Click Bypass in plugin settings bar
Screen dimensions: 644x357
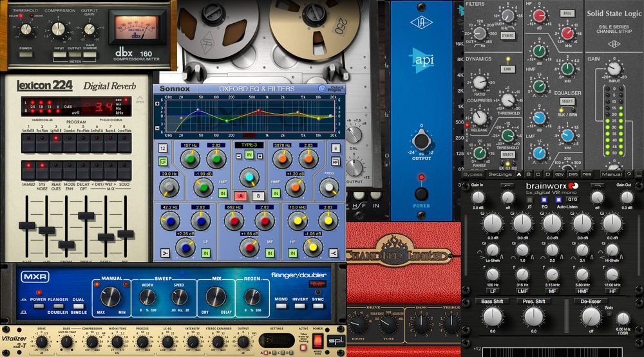(x=472, y=174)
